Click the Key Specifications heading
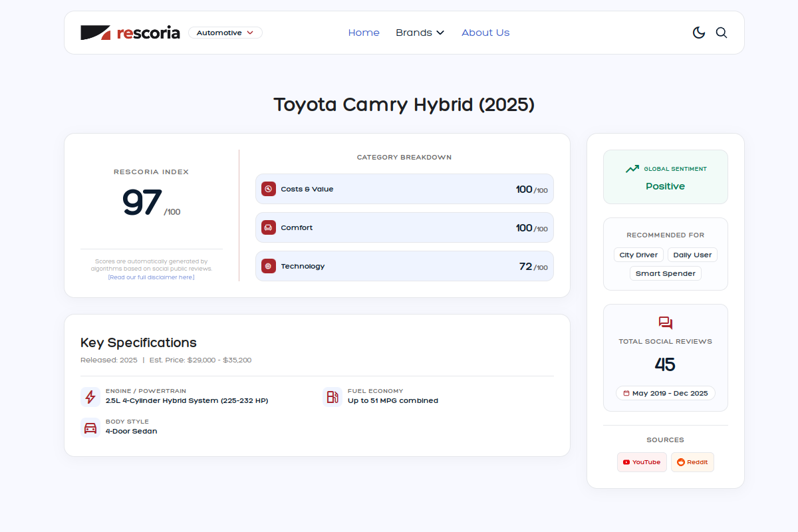This screenshot has height=532, width=798. (138, 343)
